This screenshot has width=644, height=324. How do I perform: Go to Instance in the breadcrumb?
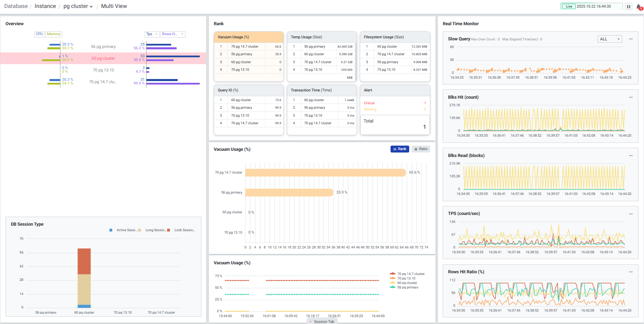(x=45, y=6)
